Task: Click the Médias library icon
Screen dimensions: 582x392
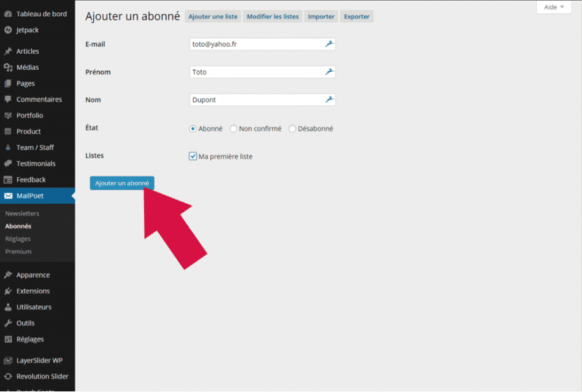Action: 8,67
